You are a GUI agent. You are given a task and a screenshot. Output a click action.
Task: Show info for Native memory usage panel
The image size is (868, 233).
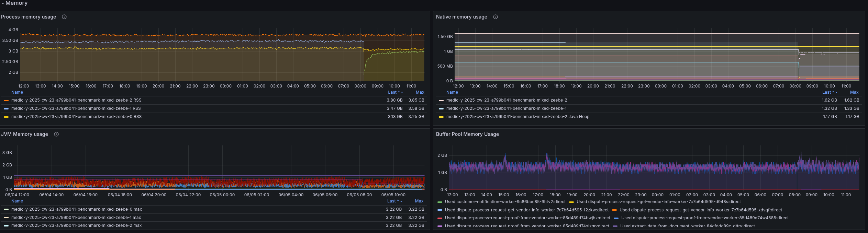pyautogui.click(x=496, y=17)
